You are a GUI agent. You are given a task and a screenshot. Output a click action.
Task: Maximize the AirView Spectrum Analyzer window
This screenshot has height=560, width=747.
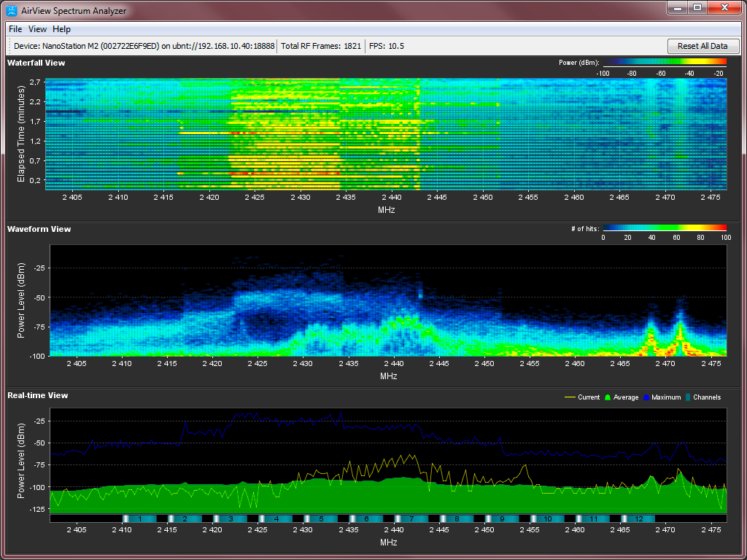tap(697, 8)
